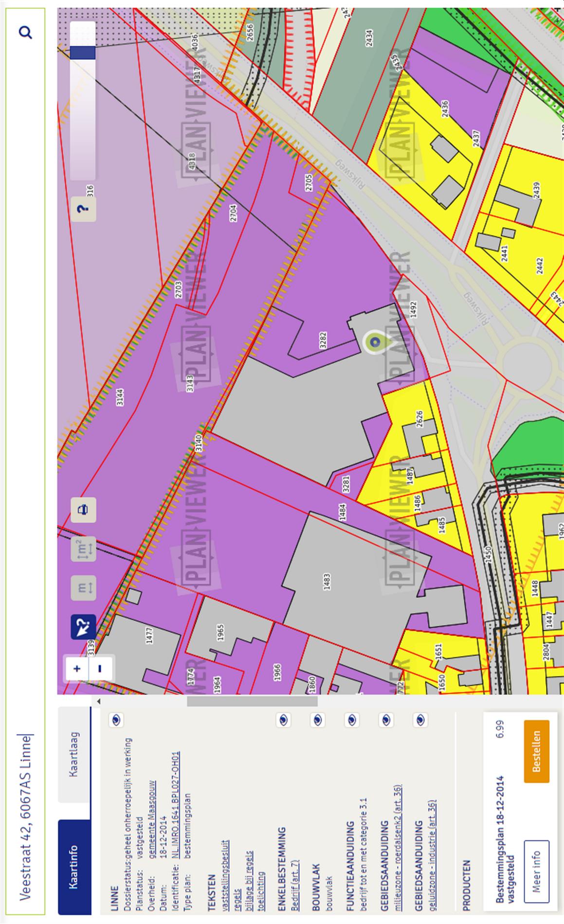
Task: Activate the info pointer tool
Action: tap(83, 627)
